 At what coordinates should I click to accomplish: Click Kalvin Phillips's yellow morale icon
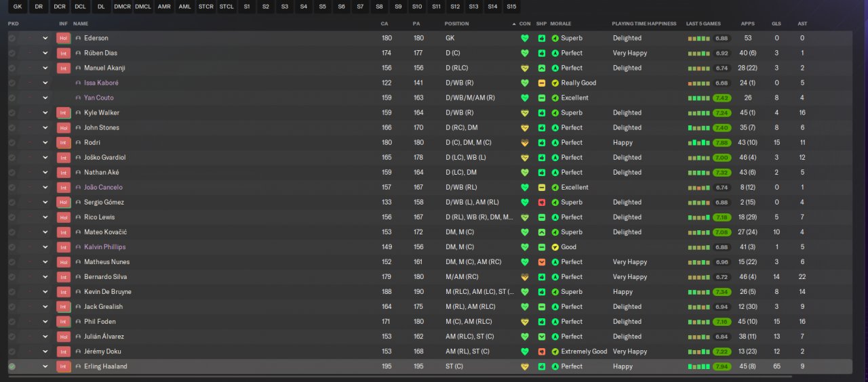click(x=555, y=247)
